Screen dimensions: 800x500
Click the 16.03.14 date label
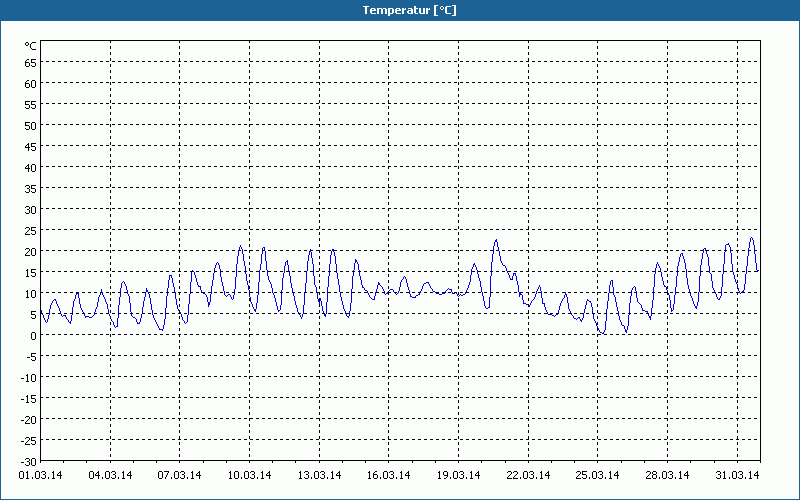tap(388, 475)
